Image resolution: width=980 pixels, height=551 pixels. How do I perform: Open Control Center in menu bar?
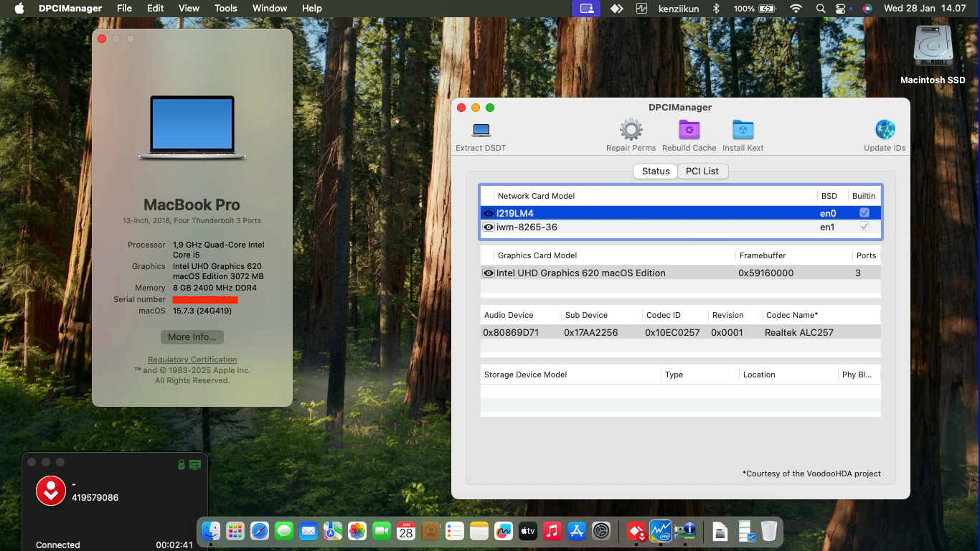(x=841, y=8)
